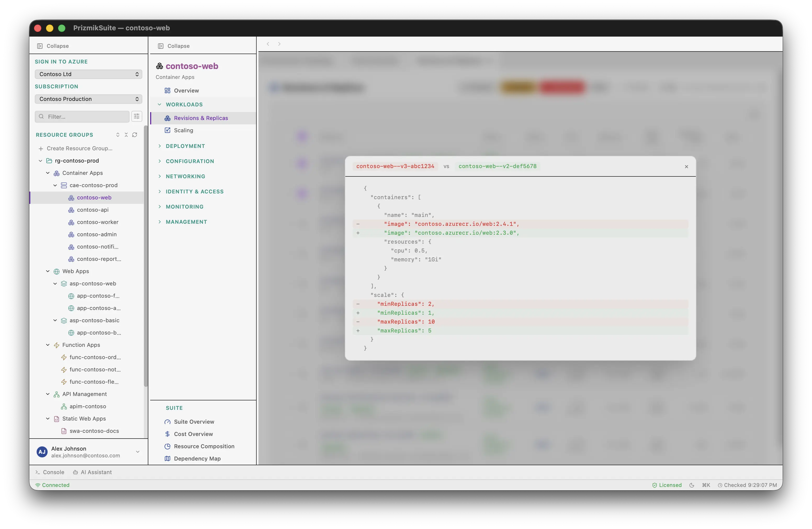Select func-contoso-fle... function app

click(87, 381)
